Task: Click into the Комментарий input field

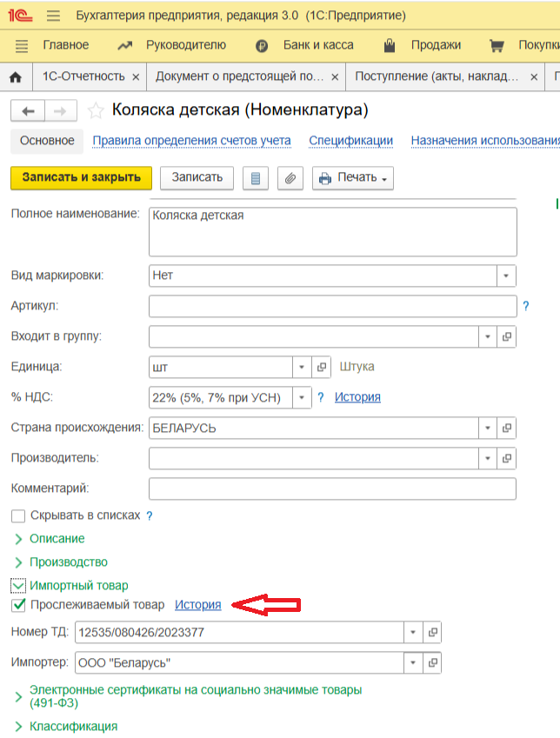Action: pos(332,489)
